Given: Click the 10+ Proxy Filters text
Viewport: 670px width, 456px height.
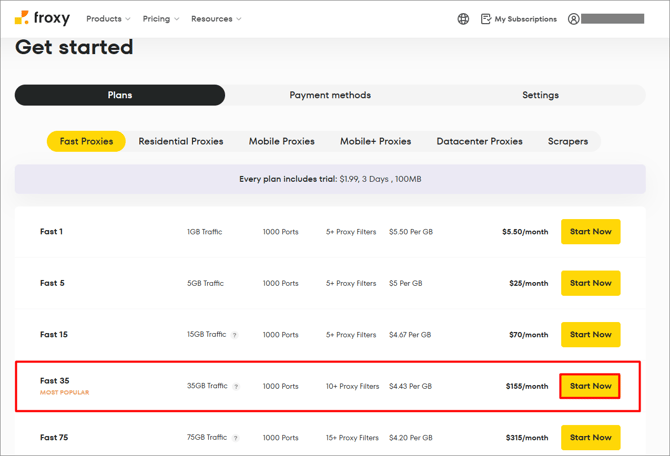Looking at the screenshot, I should pyautogui.click(x=353, y=386).
